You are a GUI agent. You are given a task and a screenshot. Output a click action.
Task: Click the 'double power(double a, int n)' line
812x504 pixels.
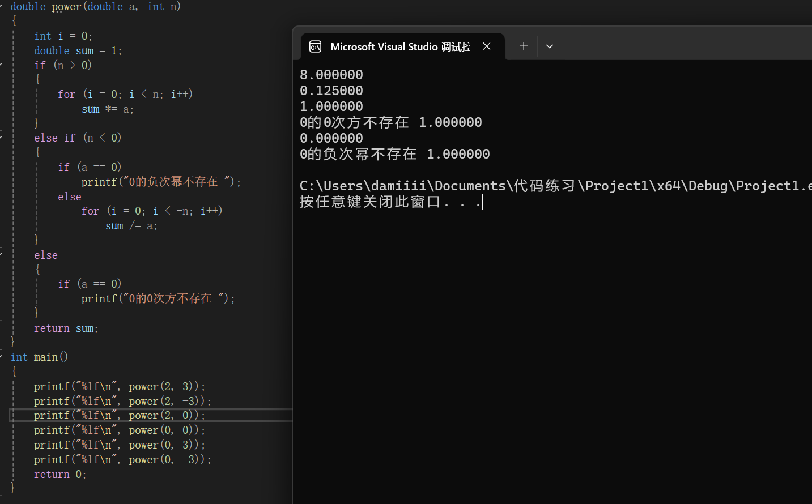(95, 7)
